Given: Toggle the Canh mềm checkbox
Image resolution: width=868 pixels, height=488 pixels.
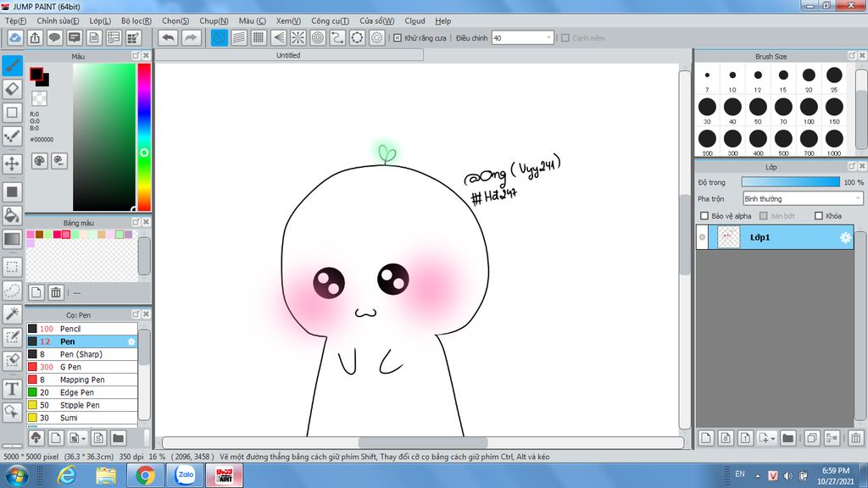Looking at the screenshot, I should click(x=565, y=38).
